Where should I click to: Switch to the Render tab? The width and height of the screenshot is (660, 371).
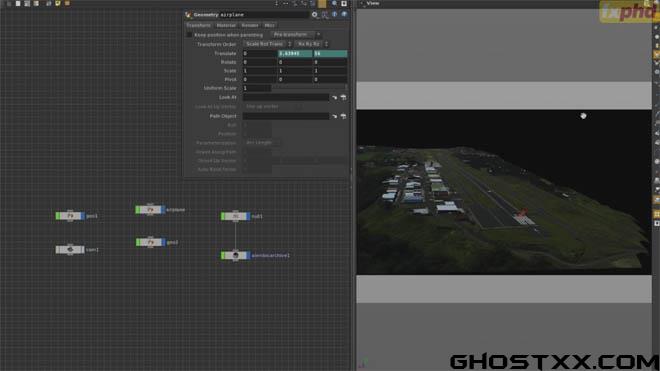(x=250, y=25)
